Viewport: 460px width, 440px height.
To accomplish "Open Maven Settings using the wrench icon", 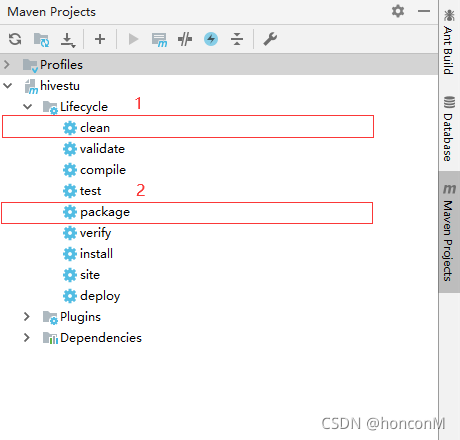I will click(x=270, y=39).
